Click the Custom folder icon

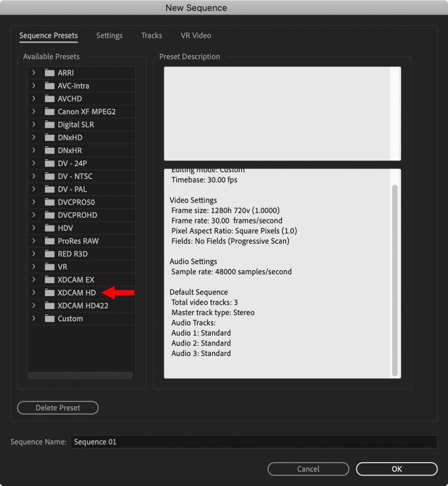point(49,318)
